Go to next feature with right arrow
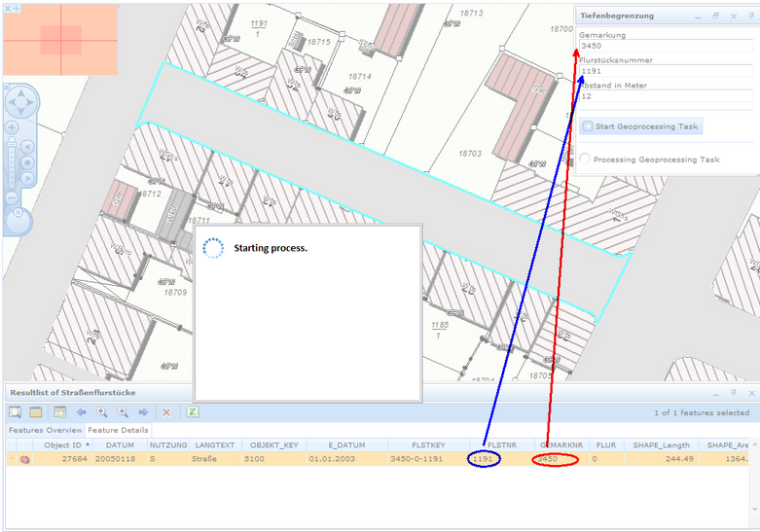 (143, 412)
